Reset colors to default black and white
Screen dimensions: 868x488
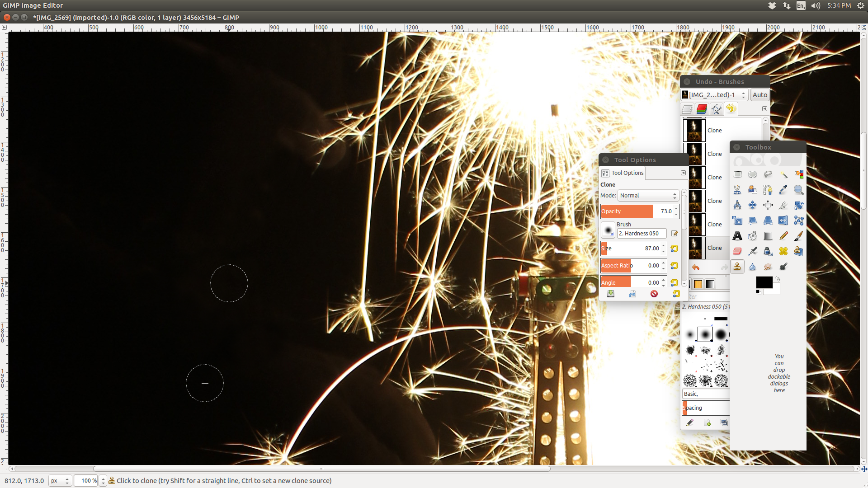click(x=758, y=292)
